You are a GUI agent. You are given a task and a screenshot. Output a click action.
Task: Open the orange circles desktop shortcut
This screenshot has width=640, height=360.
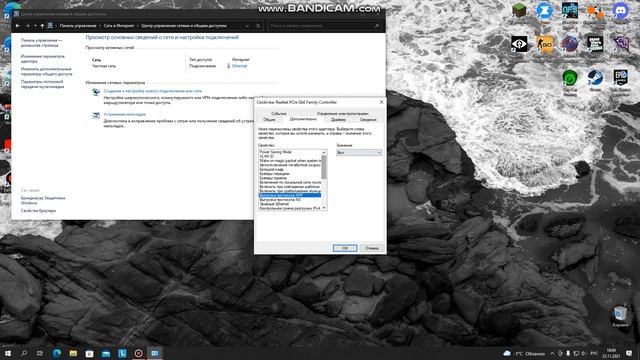(595, 10)
